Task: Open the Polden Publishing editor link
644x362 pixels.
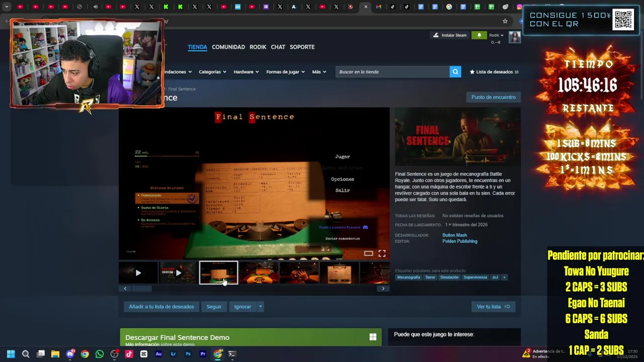Action: tap(460, 241)
